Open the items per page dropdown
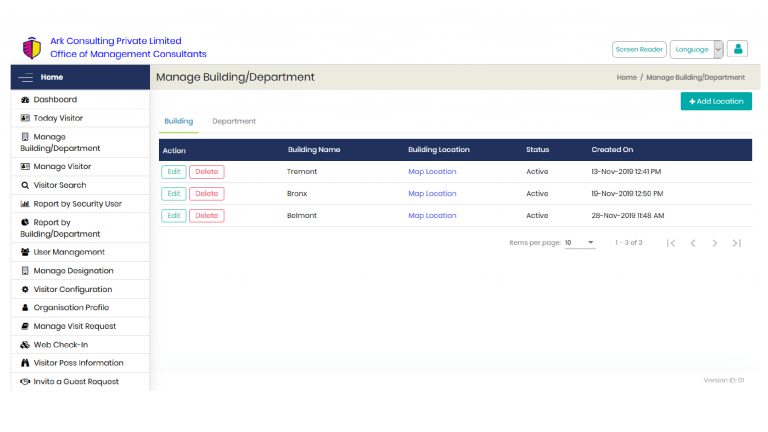 579,243
